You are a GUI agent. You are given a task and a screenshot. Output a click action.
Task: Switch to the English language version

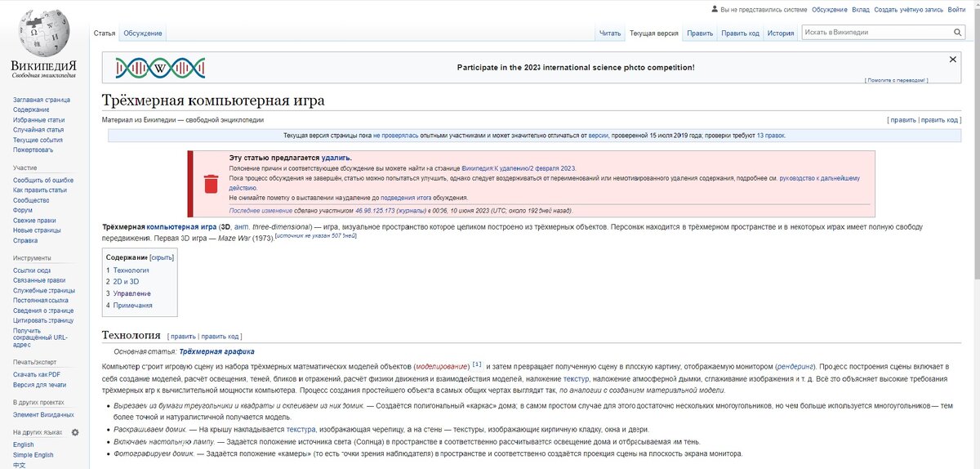coord(24,444)
